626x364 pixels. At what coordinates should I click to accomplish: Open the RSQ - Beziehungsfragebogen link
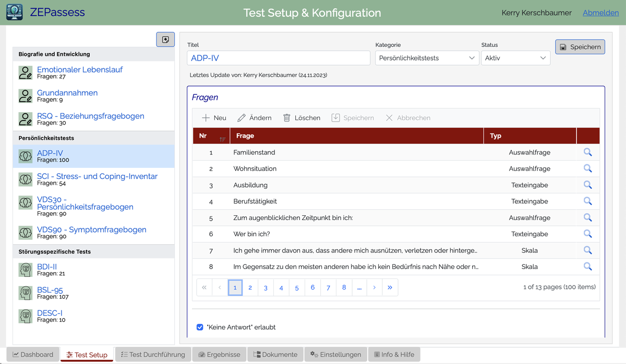click(91, 116)
